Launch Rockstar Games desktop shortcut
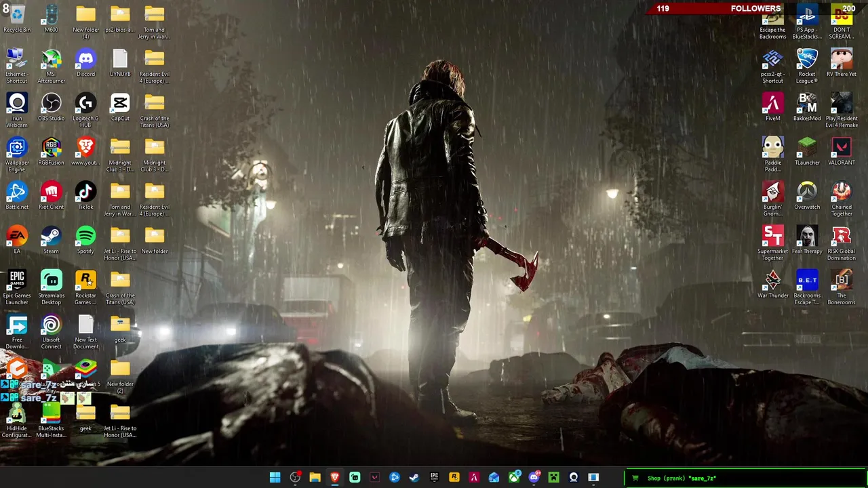This screenshot has width=868, height=488. pos(85,287)
